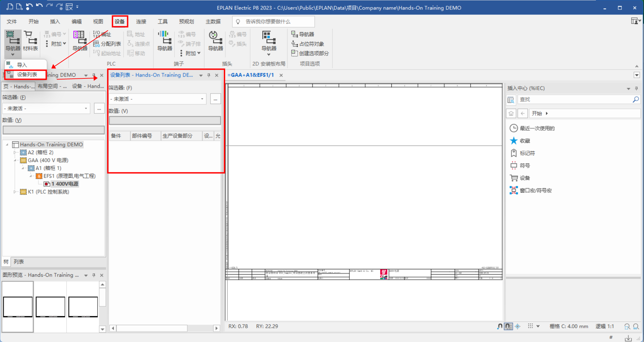This screenshot has width=644, height=342.
Task: Click PLC I/O 编址 addressing tool
Action: pos(102,34)
